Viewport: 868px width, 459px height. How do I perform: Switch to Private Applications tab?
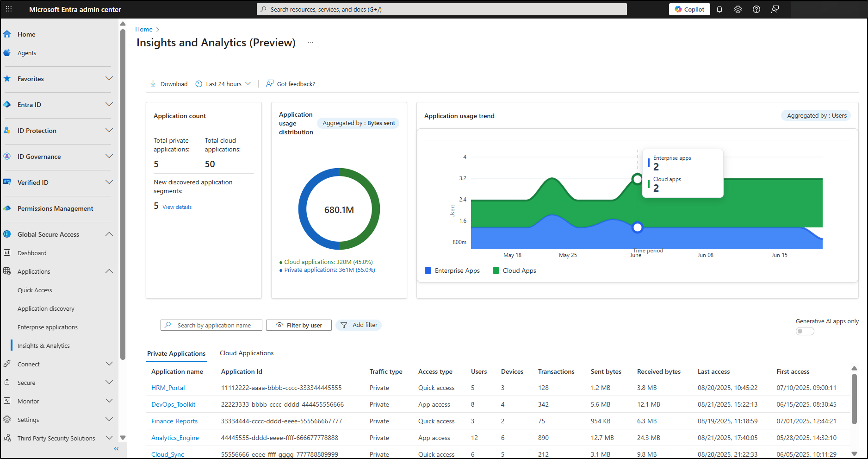176,353
